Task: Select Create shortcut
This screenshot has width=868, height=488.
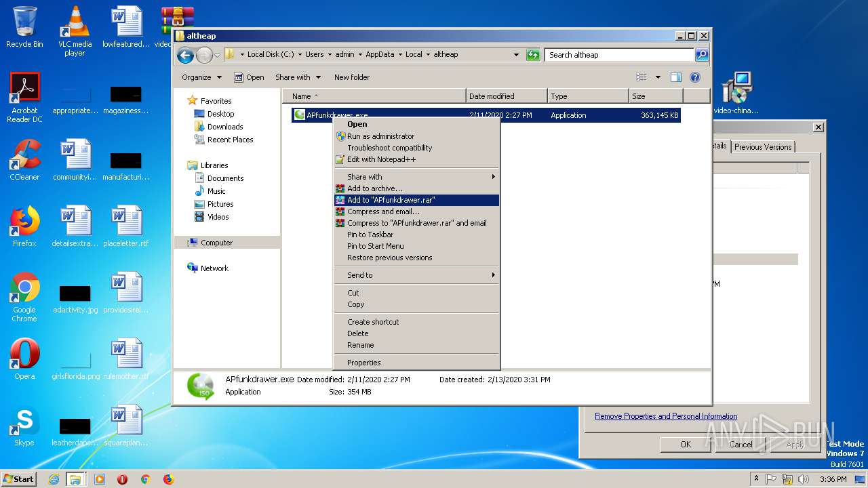Action: point(416,322)
